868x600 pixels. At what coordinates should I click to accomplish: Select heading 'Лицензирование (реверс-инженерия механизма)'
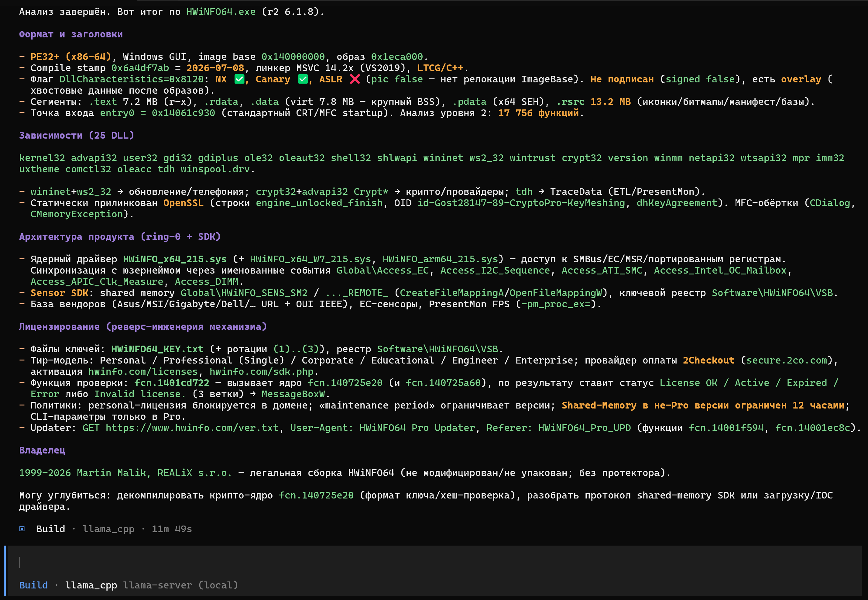click(x=143, y=326)
